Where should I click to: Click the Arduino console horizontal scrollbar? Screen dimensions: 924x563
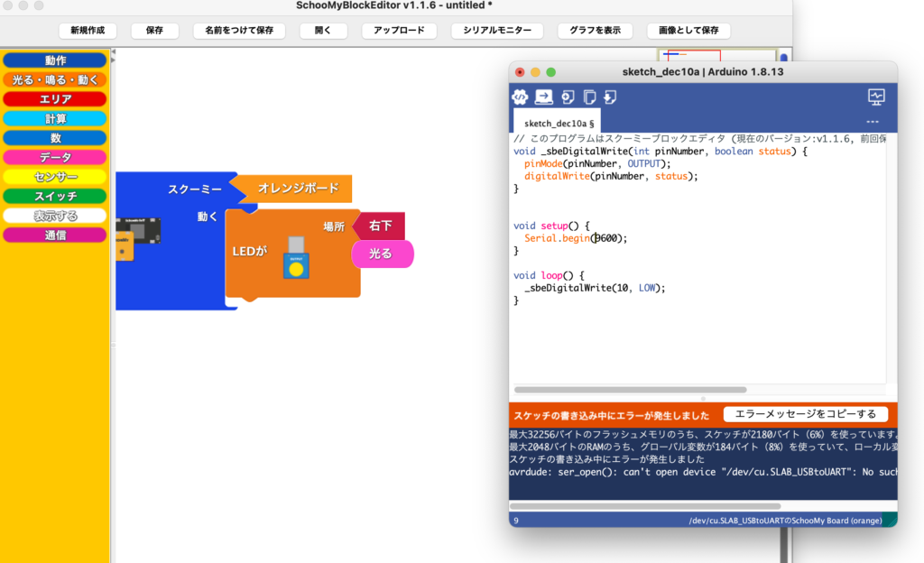(645, 506)
